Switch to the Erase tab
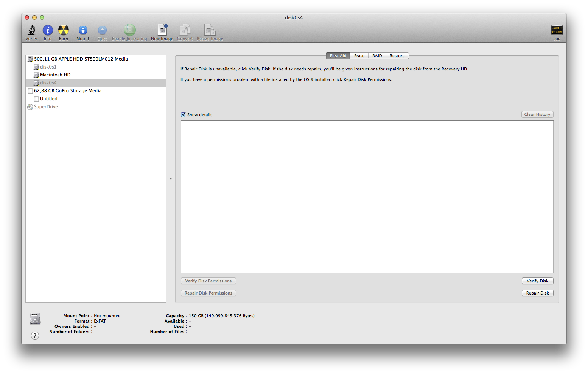Image resolution: width=588 pixels, height=374 pixels. pos(359,56)
